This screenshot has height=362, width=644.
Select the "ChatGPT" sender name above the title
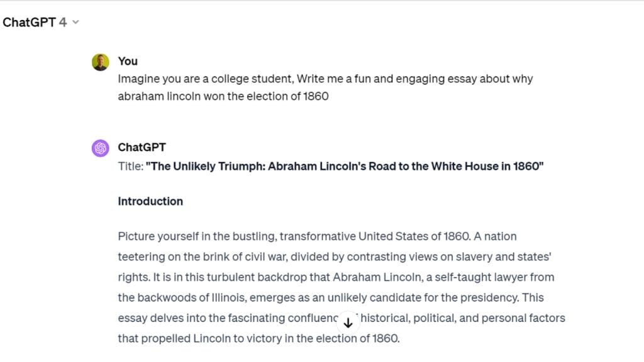pyautogui.click(x=142, y=147)
